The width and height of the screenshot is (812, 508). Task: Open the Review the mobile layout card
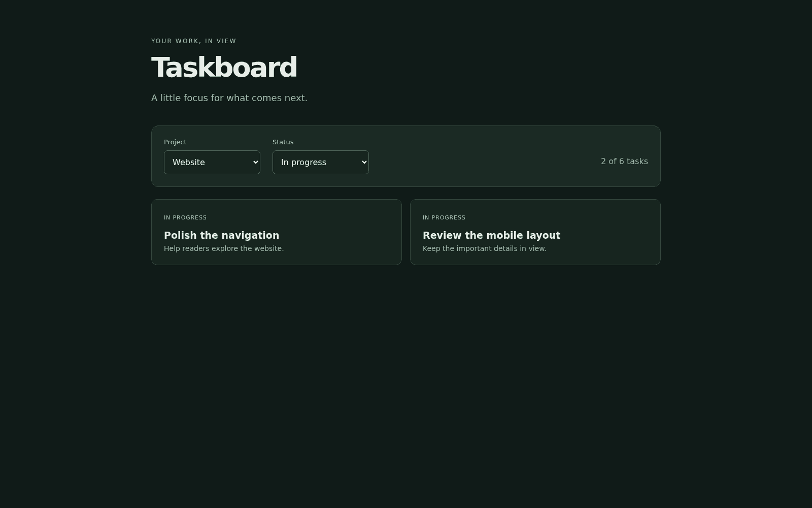pos(535,232)
